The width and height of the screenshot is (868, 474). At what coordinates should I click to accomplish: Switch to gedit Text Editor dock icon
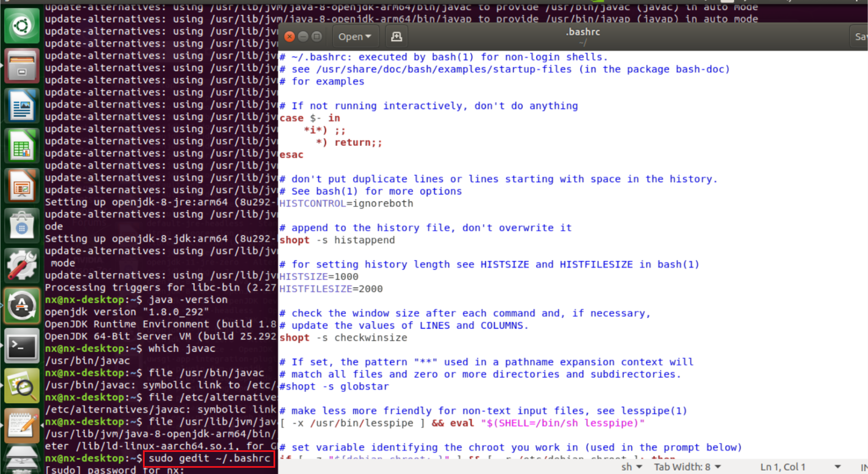22,426
